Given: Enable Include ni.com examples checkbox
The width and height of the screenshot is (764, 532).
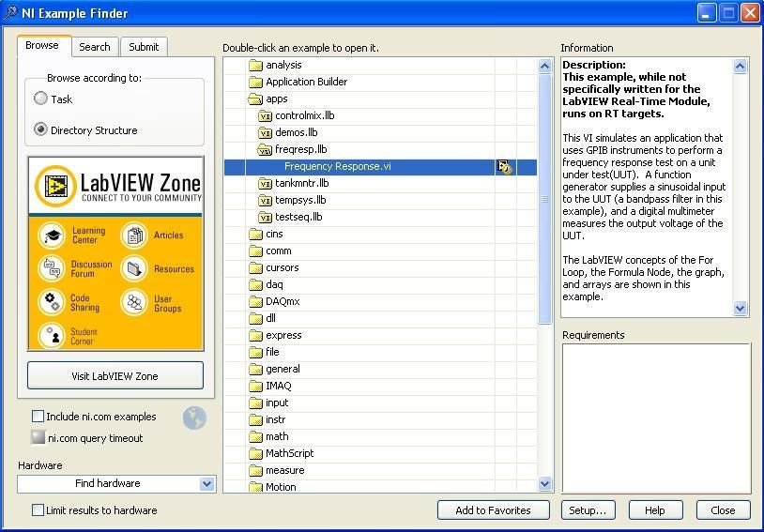Looking at the screenshot, I should coord(38,416).
